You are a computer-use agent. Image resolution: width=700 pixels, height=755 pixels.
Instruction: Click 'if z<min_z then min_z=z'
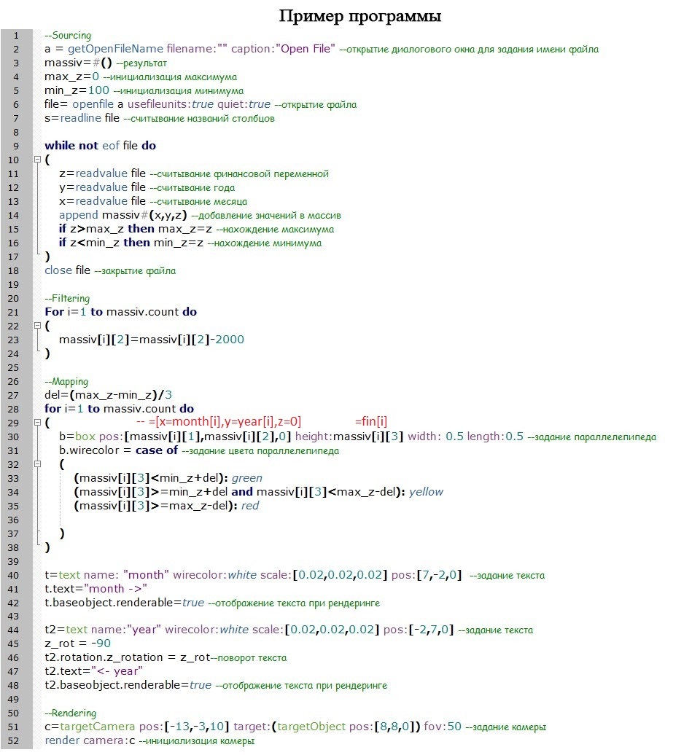tap(131, 243)
